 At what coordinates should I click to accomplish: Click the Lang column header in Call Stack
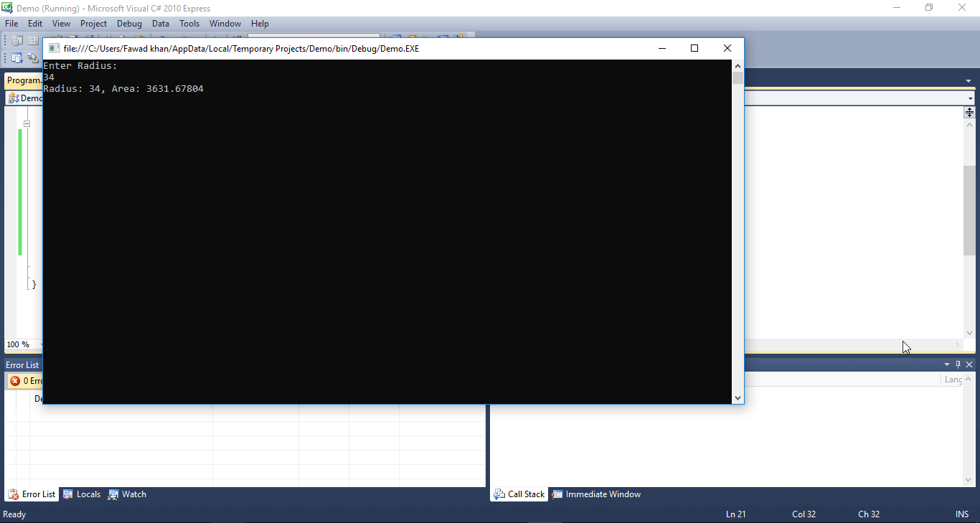point(953,380)
